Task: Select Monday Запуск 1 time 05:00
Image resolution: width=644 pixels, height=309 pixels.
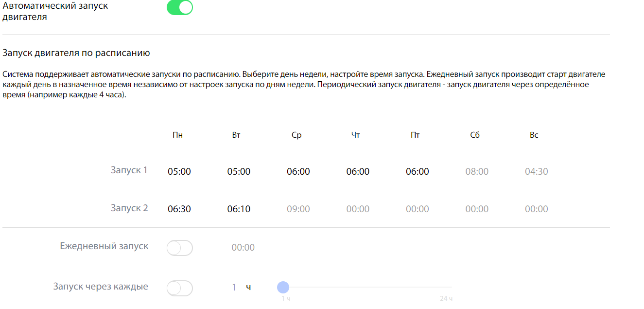Action: point(179,172)
